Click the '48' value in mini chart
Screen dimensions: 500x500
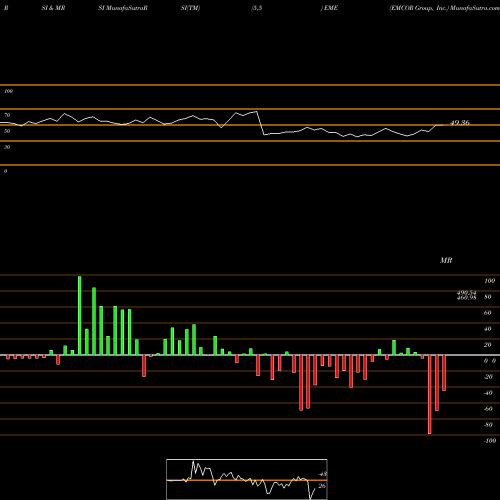tap(323, 474)
